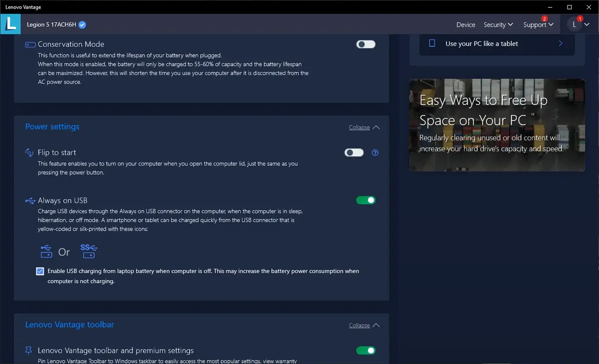
Task: Click the Lenovo Vantage toolbar pin icon
Action: click(x=28, y=350)
